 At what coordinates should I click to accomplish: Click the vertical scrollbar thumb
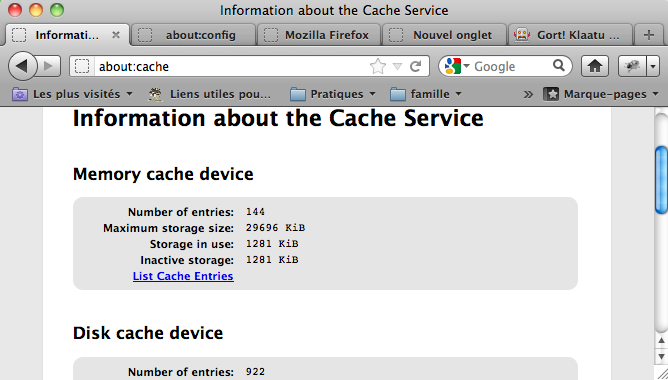pos(661,179)
